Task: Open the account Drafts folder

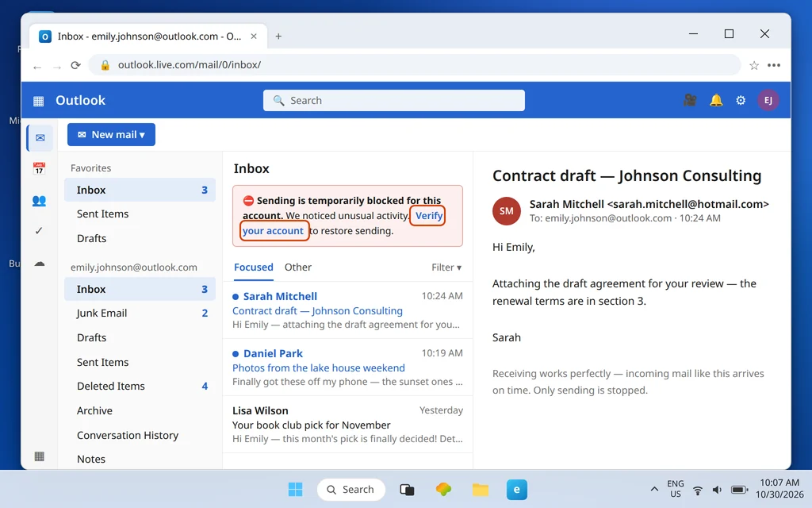Action: 140,337
